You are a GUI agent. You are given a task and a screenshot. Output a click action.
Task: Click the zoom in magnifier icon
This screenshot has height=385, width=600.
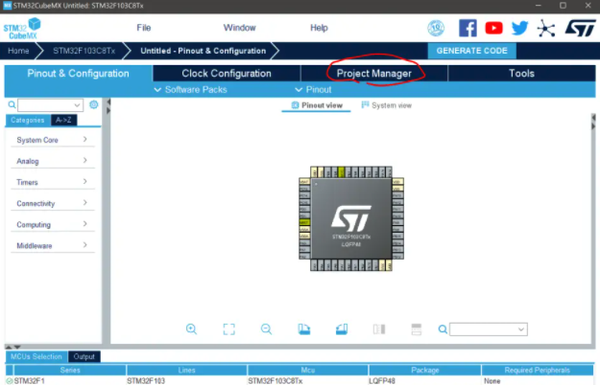click(x=191, y=329)
